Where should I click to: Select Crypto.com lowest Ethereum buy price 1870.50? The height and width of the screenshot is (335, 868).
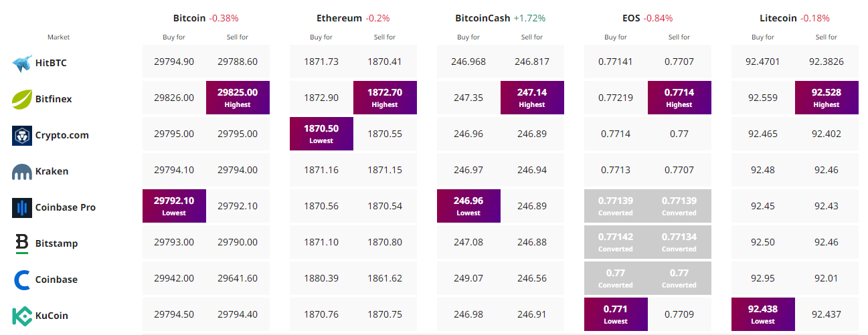321,134
